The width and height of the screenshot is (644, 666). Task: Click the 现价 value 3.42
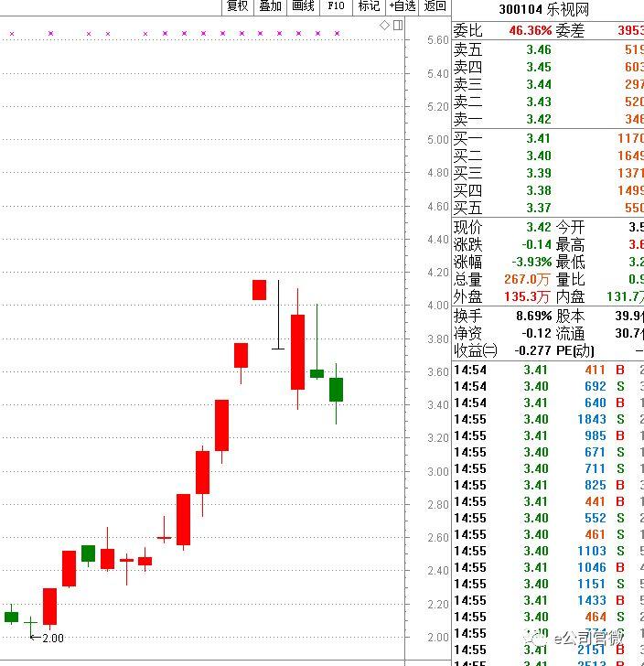(x=539, y=227)
